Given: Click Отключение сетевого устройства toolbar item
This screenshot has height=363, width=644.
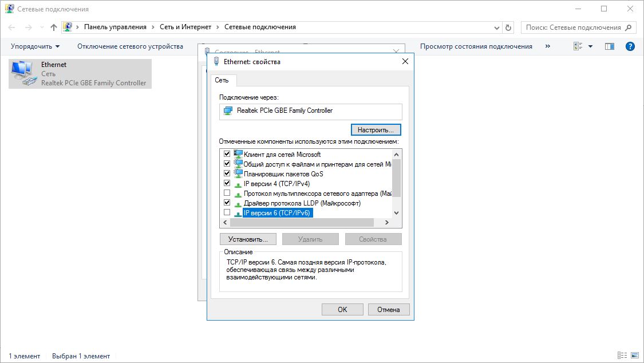Looking at the screenshot, I should click(130, 46).
